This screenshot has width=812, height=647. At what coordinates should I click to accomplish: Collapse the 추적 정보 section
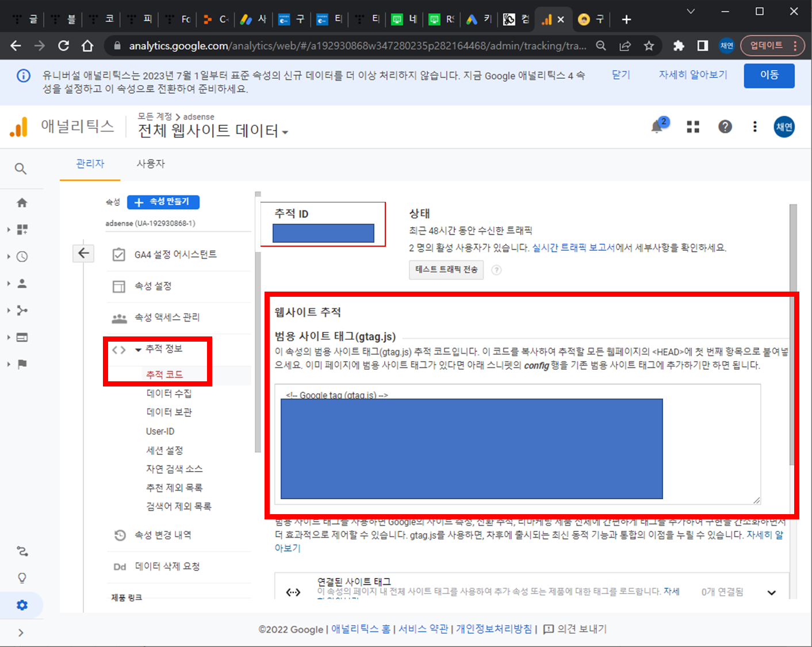pyautogui.click(x=138, y=349)
